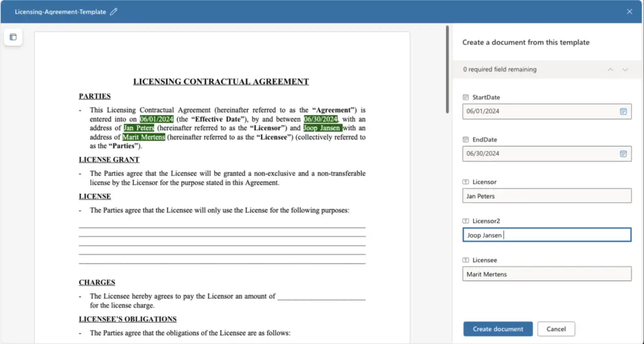Focus the Licensor text field

tap(546, 196)
